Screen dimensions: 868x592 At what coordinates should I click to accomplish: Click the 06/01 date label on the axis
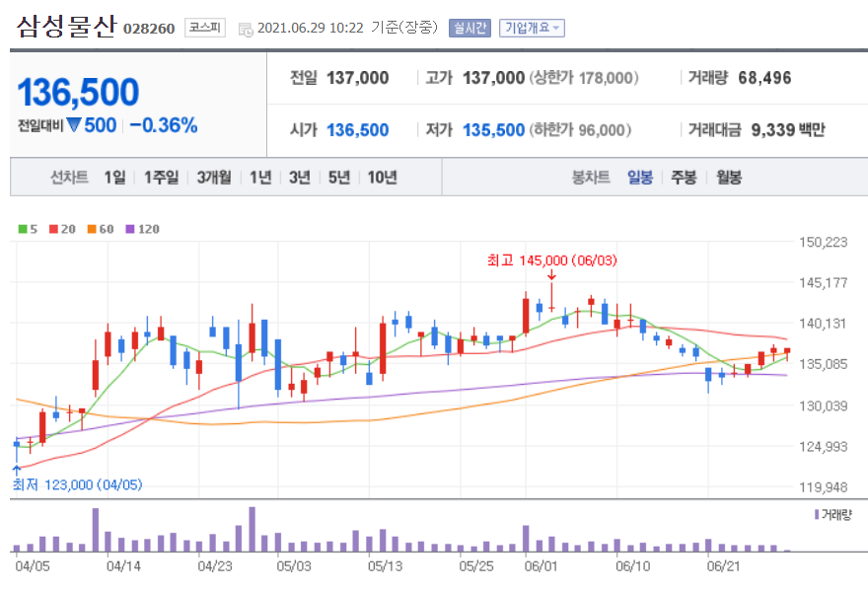click(x=542, y=566)
